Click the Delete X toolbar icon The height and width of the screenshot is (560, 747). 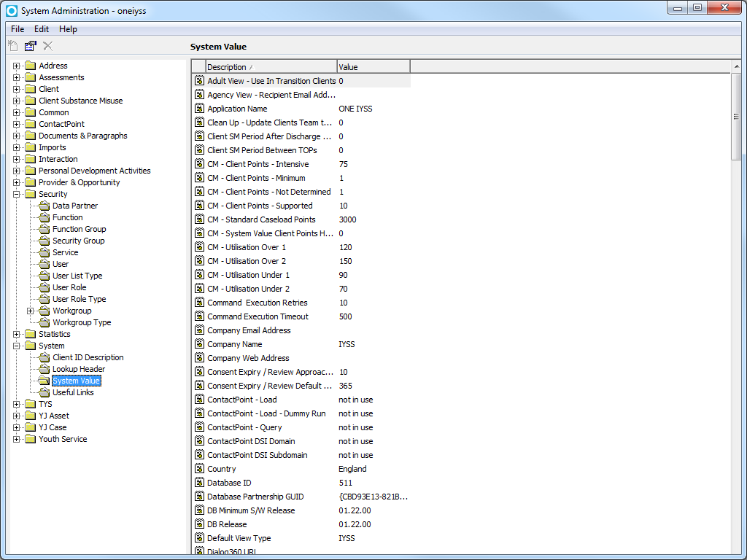click(47, 46)
